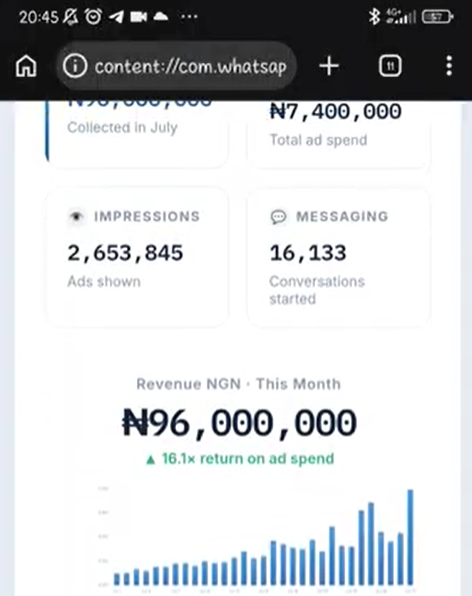The width and height of the screenshot is (472, 596).
Task: Tap the cloud notification icon
Action: (161, 16)
